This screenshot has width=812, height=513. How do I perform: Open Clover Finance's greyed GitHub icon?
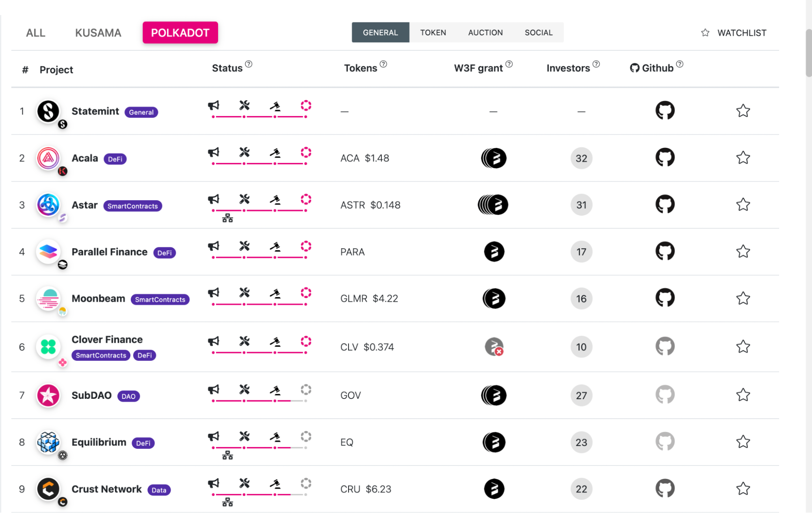coord(665,346)
